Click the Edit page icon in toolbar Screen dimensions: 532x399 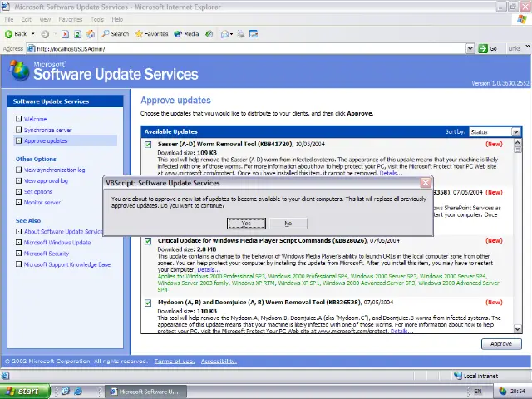tap(254, 34)
